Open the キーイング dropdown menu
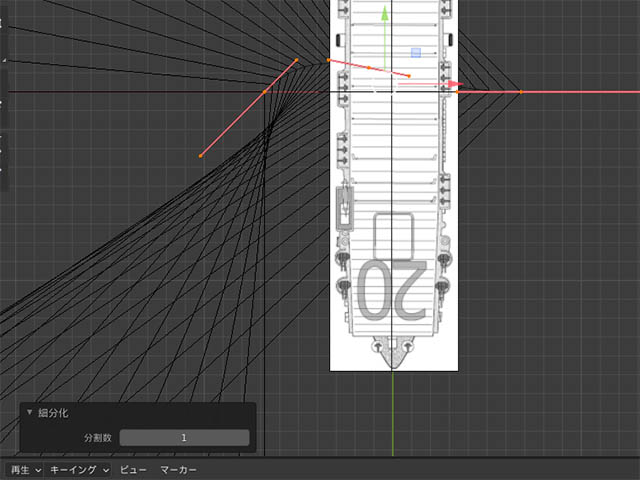Screen dimensions: 640x480 point(78,470)
